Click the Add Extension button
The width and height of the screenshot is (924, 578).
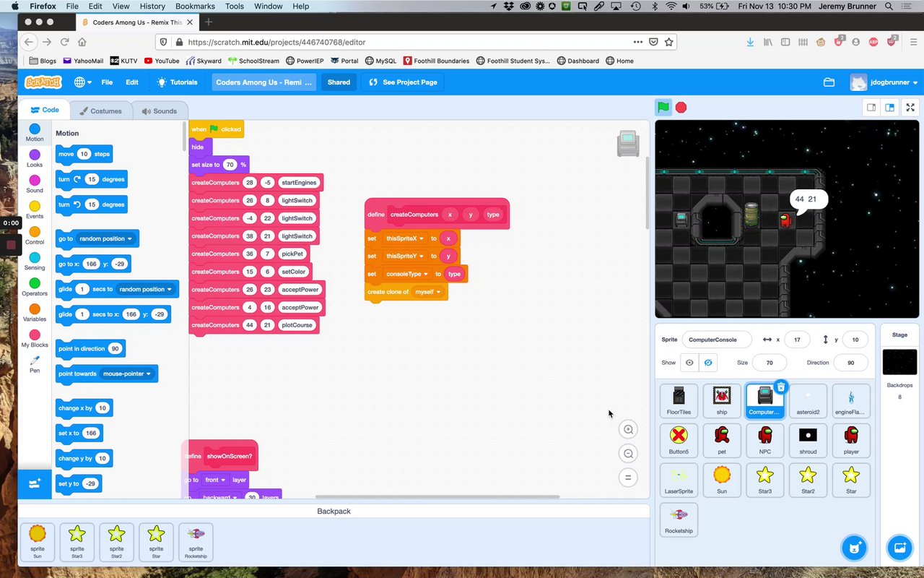(x=35, y=484)
